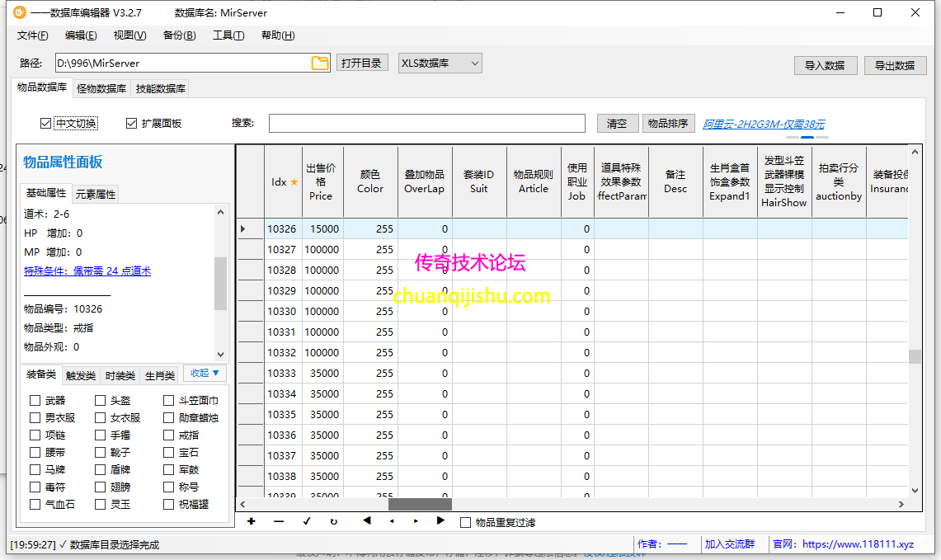This screenshot has height=560, width=941.
Task: Open the XLS数据库 dropdown
Action: point(440,63)
